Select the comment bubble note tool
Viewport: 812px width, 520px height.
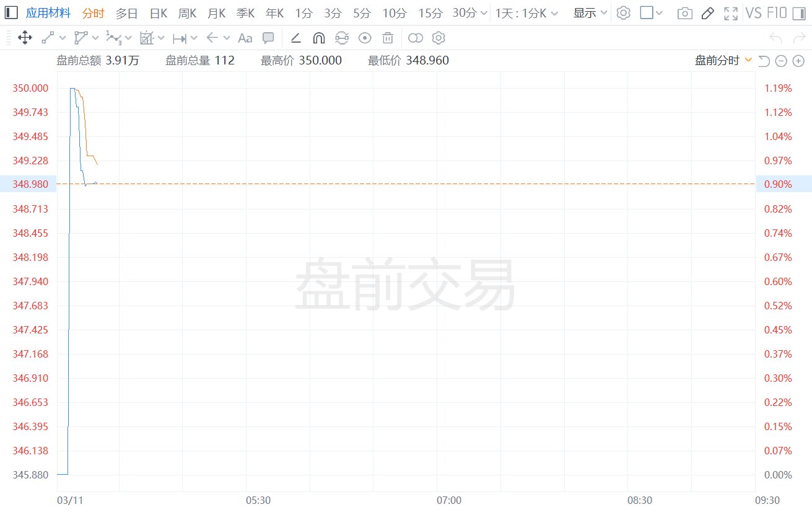(268, 38)
